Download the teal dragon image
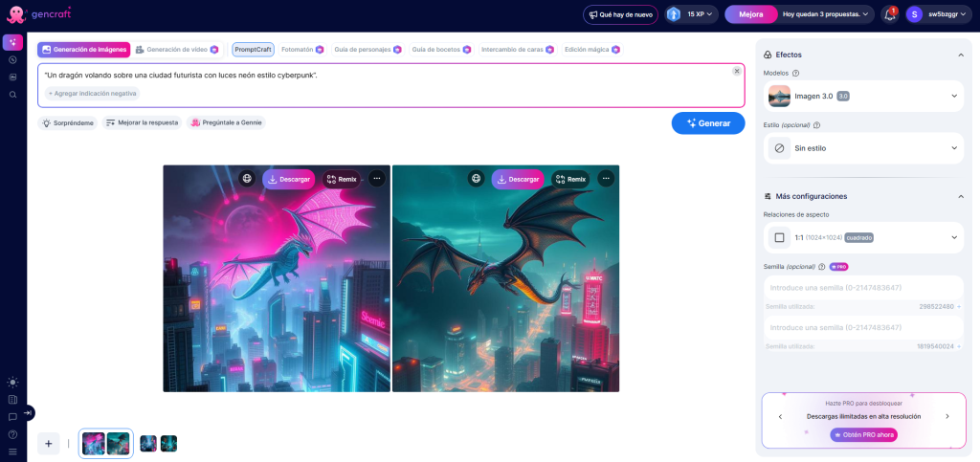 click(518, 179)
